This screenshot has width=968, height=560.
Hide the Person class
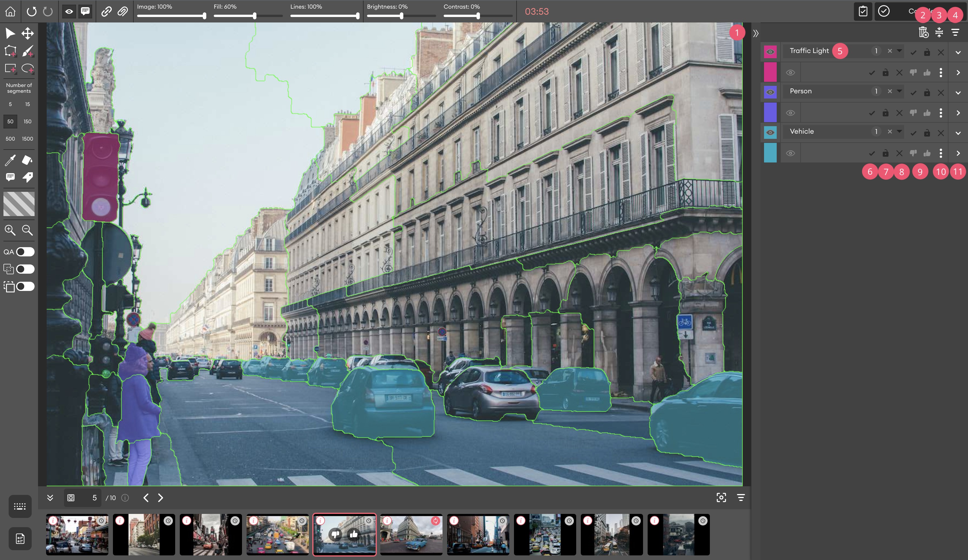tap(770, 92)
